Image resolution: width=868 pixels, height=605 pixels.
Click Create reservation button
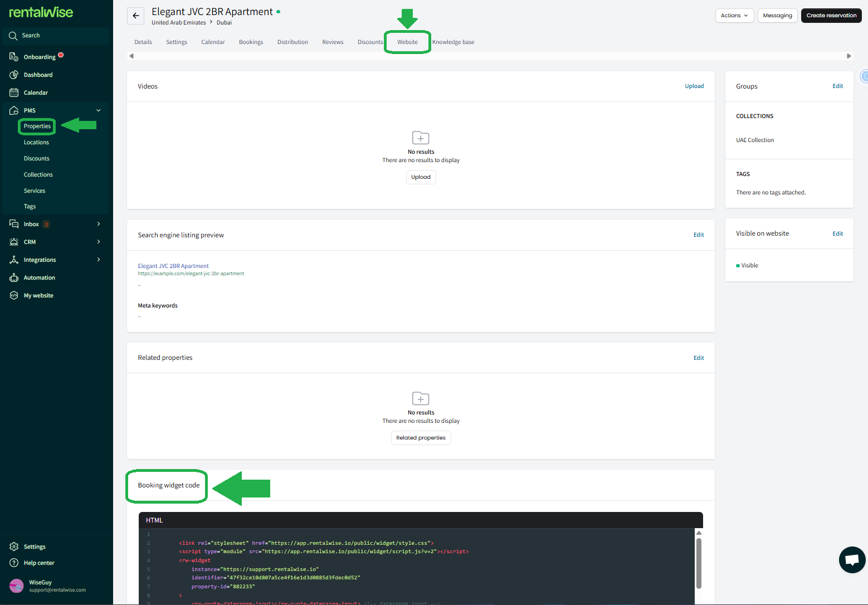tap(831, 16)
